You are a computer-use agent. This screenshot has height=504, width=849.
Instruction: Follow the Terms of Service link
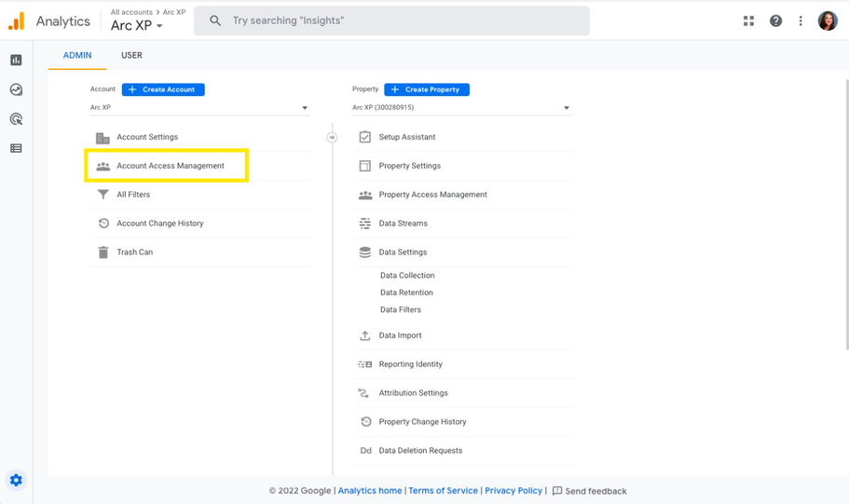coord(443,490)
